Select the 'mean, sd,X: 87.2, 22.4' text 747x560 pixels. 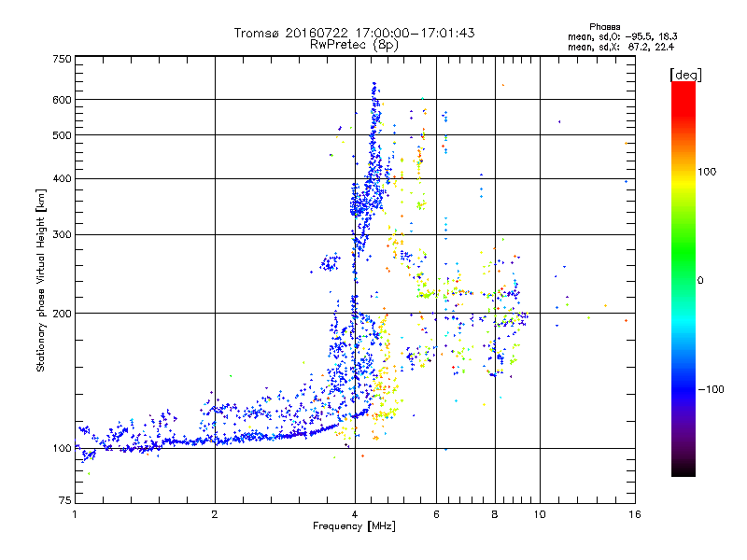(x=621, y=47)
